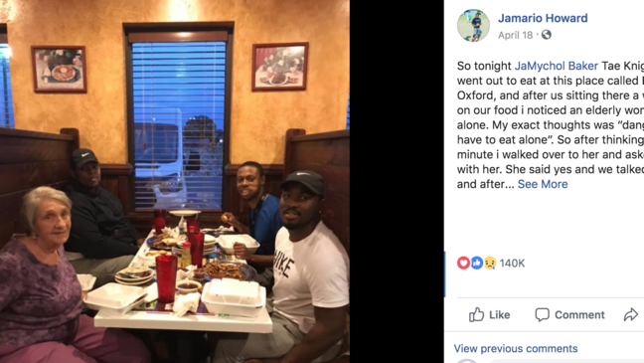
Task: Click the Tae Knight name in post
Action: (623, 66)
